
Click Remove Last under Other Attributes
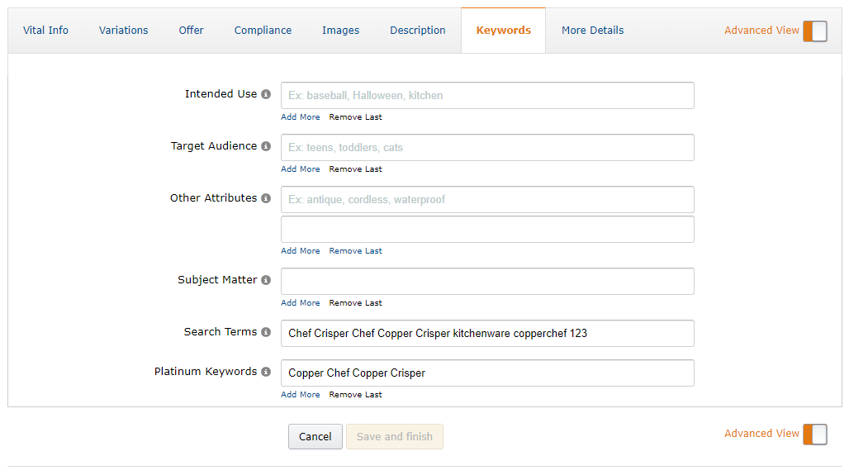point(355,251)
